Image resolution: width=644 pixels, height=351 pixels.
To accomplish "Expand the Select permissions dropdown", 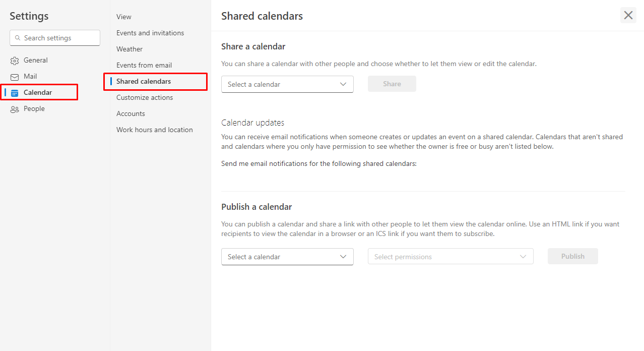I will tap(450, 257).
